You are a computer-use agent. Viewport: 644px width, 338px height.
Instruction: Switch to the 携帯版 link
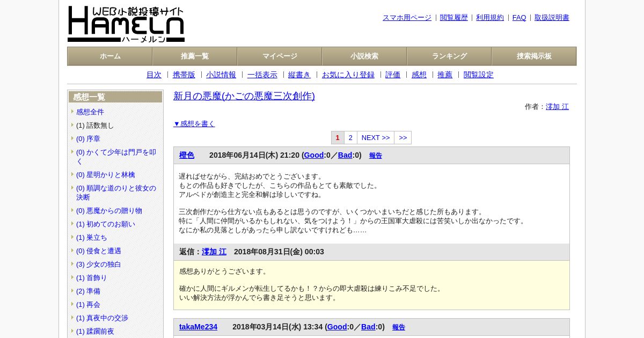(x=184, y=75)
